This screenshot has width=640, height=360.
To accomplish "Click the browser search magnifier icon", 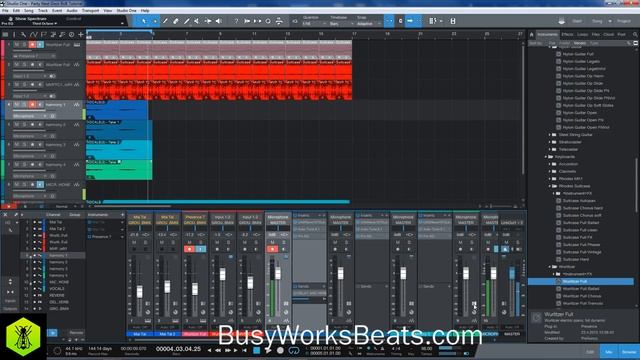I will click(x=635, y=34).
